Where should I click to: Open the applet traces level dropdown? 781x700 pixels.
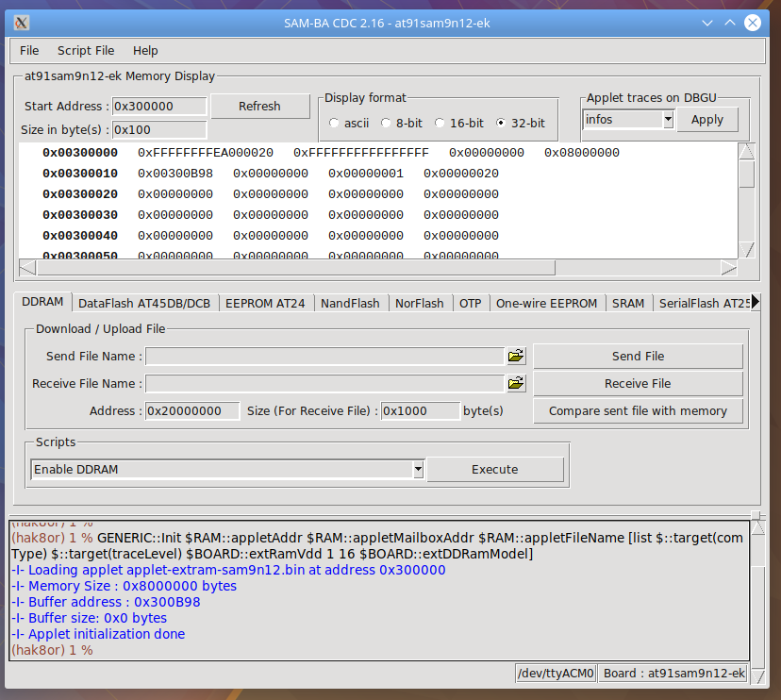(668, 120)
